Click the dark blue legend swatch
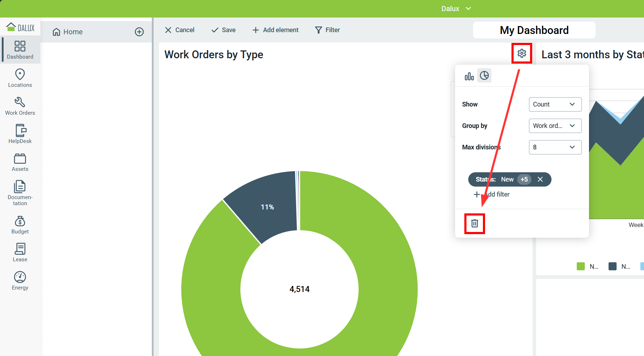This screenshot has width=644, height=356. pyautogui.click(x=613, y=266)
